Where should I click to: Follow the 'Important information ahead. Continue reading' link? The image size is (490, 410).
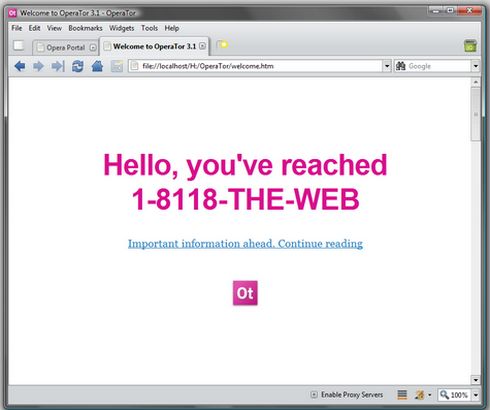point(245,244)
